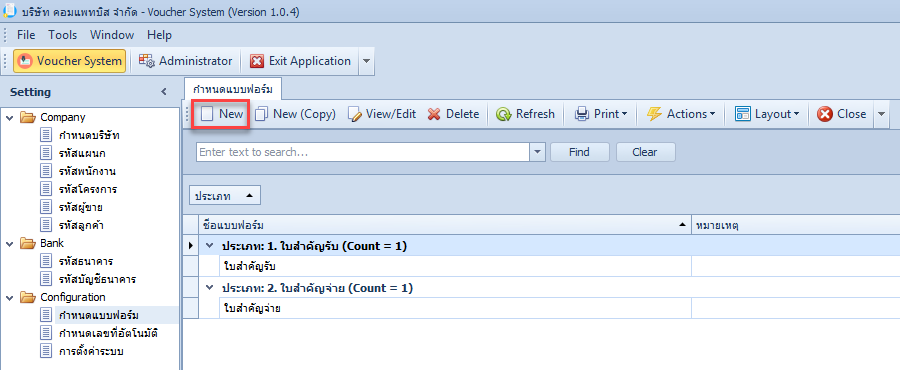Collapse the Configuration tree node
900x370 pixels.
click(x=10, y=298)
